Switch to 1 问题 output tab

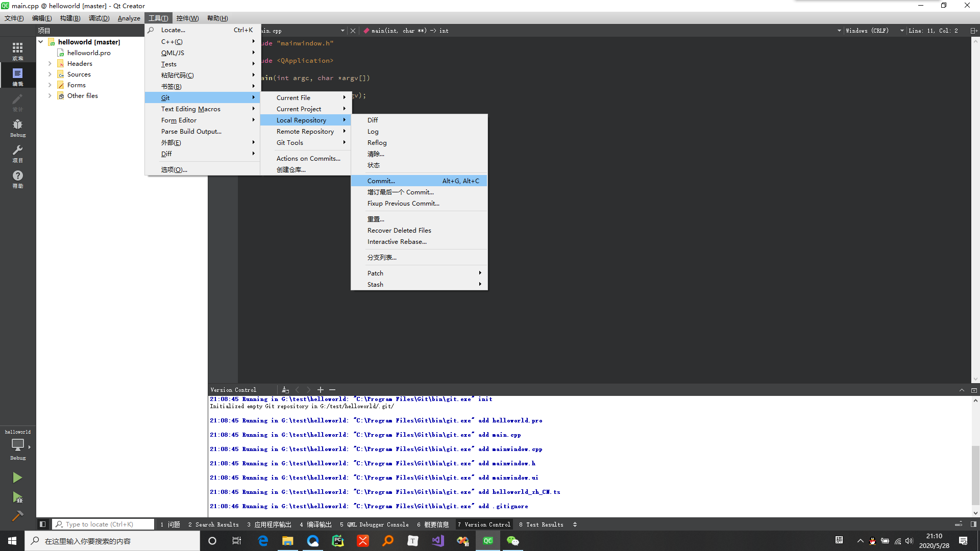click(170, 524)
